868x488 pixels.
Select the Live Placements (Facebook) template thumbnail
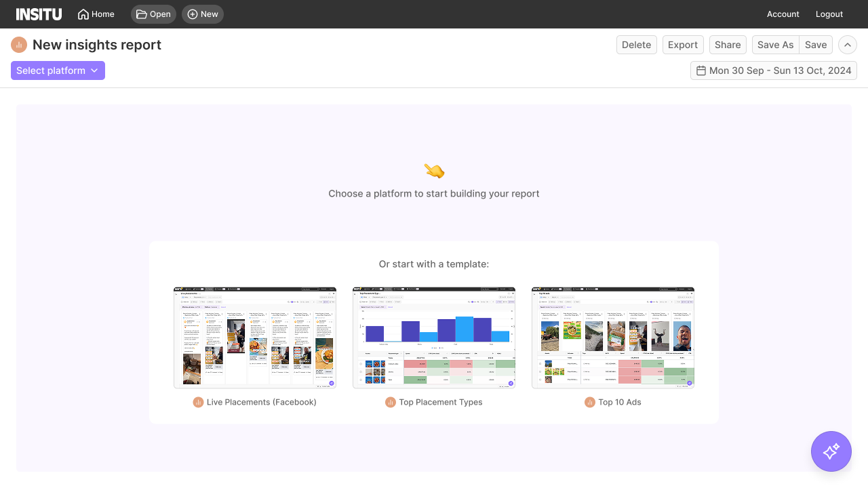click(255, 338)
